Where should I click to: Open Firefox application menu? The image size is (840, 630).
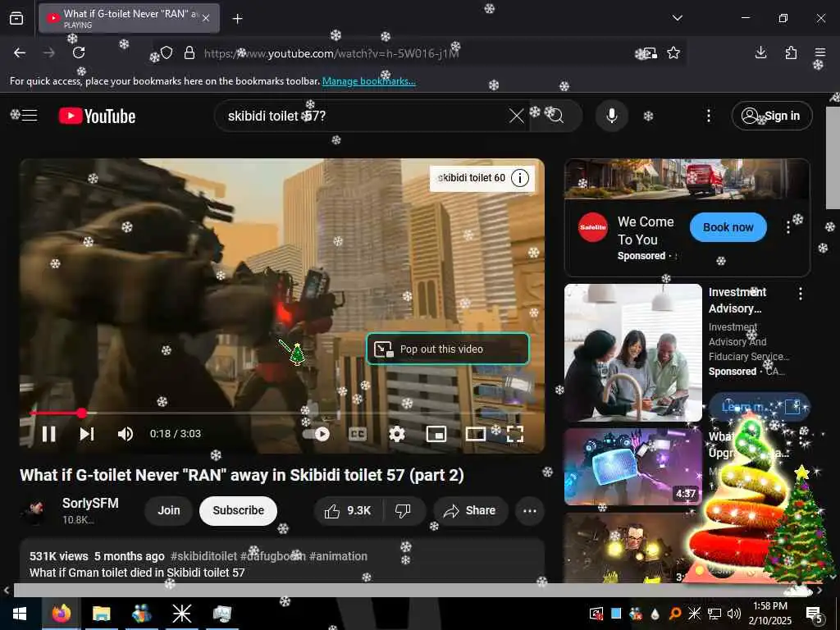pos(820,52)
